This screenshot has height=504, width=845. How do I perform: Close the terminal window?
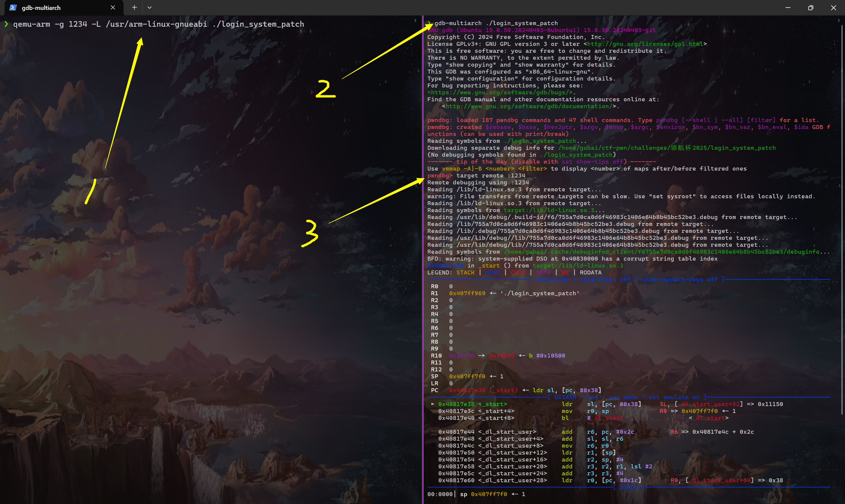click(x=833, y=8)
